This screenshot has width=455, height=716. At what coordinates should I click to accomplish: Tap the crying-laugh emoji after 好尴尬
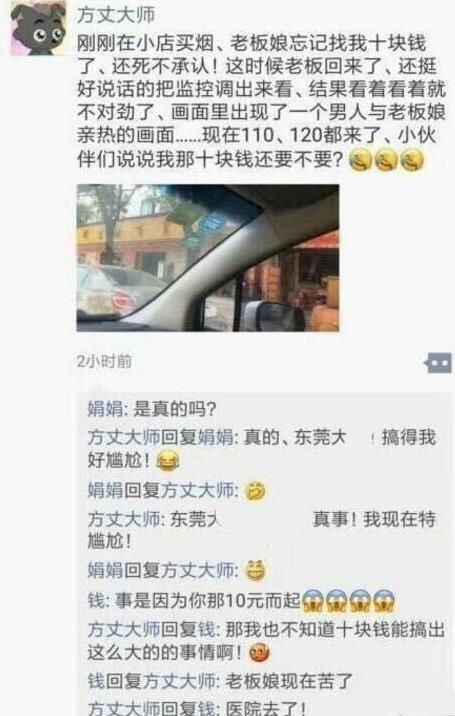pyautogui.click(x=167, y=462)
